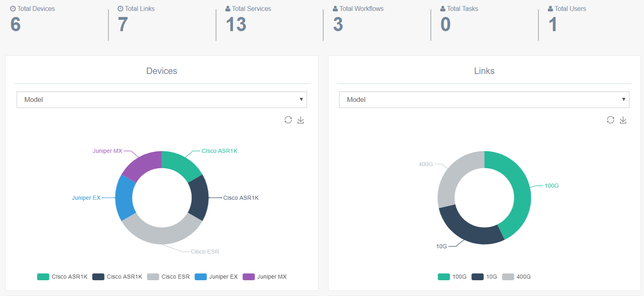Click the 10G chart label
Image resolution: width=644 pixels, height=296 pixels.
(x=441, y=246)
